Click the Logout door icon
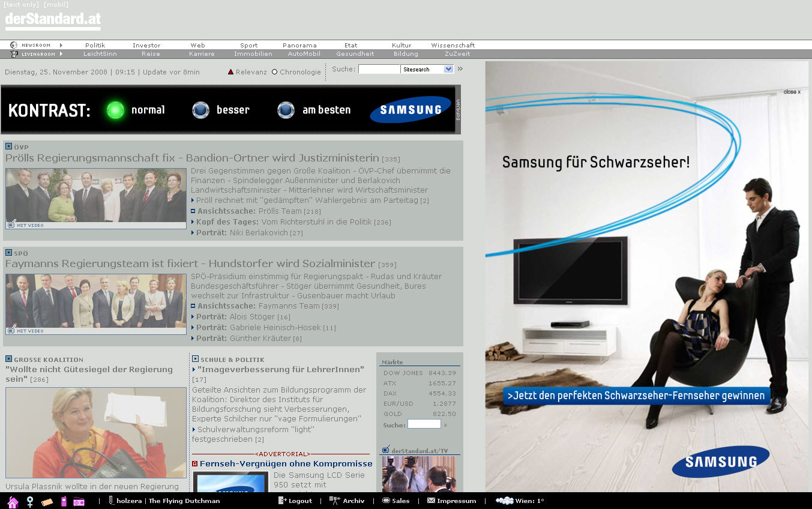812x509 pixels. click(282, 501)
